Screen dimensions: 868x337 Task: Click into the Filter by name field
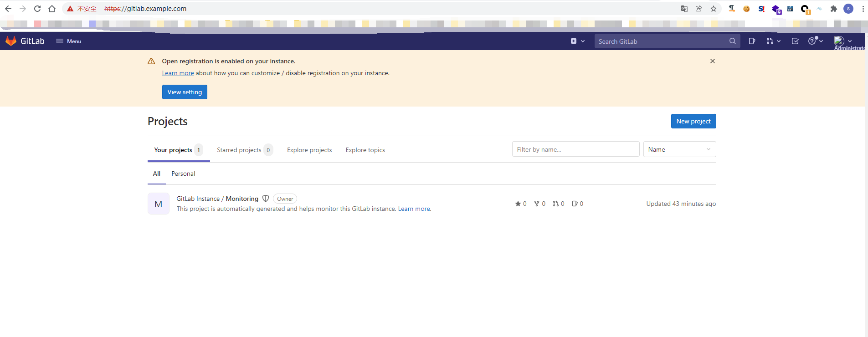coord(575,149)
